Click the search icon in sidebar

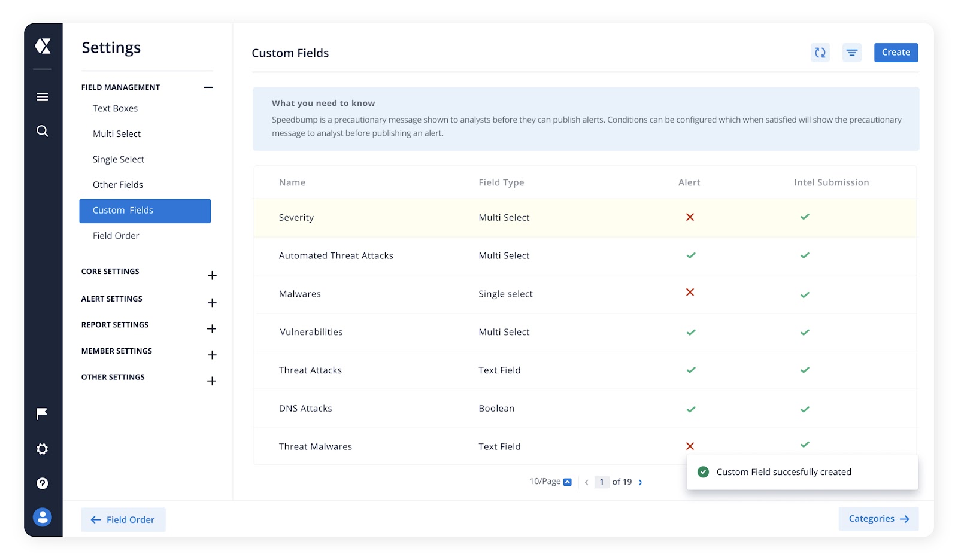[x=43, y=131]
